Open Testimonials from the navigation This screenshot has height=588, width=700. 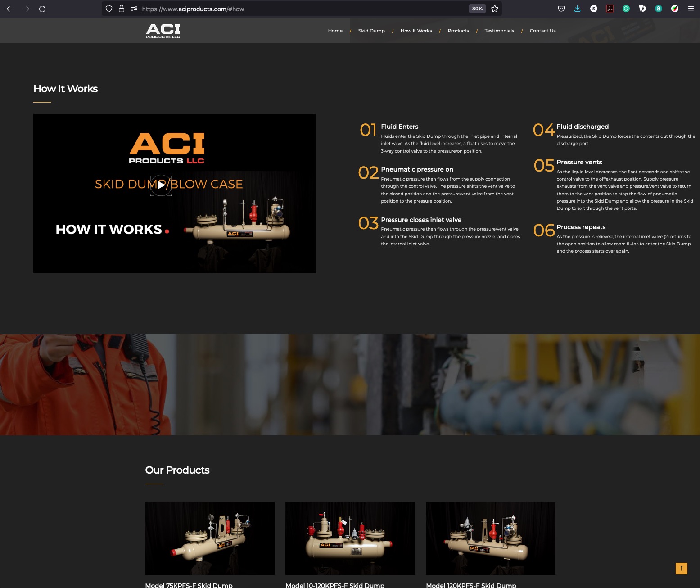click(x=499, y=31)
